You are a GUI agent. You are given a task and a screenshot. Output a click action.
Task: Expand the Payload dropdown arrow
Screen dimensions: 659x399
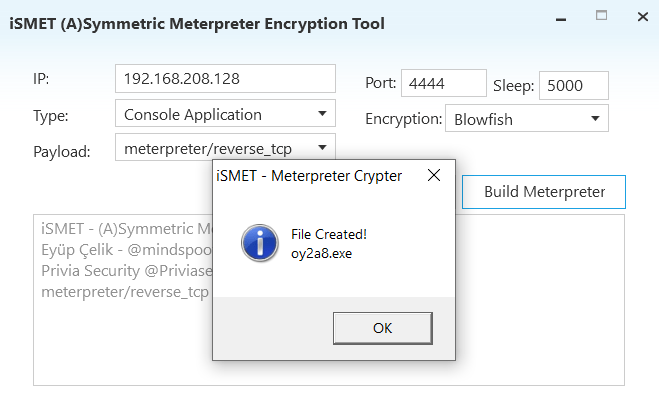tap(322, 148)
